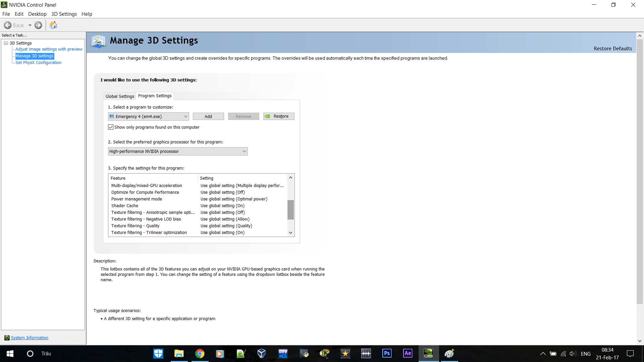Switch to the Global Settings tab
The image size is (644, 362).
[120, 96]
